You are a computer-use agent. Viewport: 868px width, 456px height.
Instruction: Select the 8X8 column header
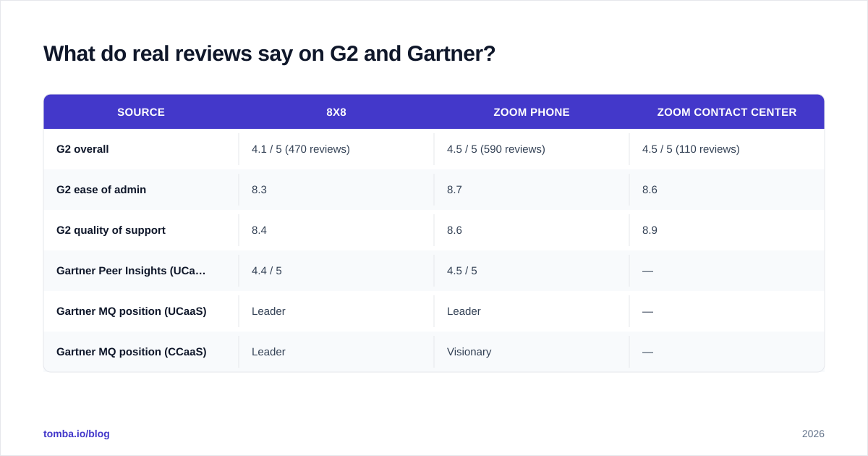pos(336,112)
